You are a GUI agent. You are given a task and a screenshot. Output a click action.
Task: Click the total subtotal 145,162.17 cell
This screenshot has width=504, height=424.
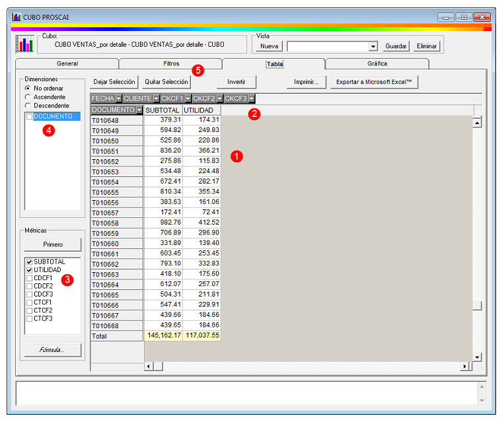163,336
